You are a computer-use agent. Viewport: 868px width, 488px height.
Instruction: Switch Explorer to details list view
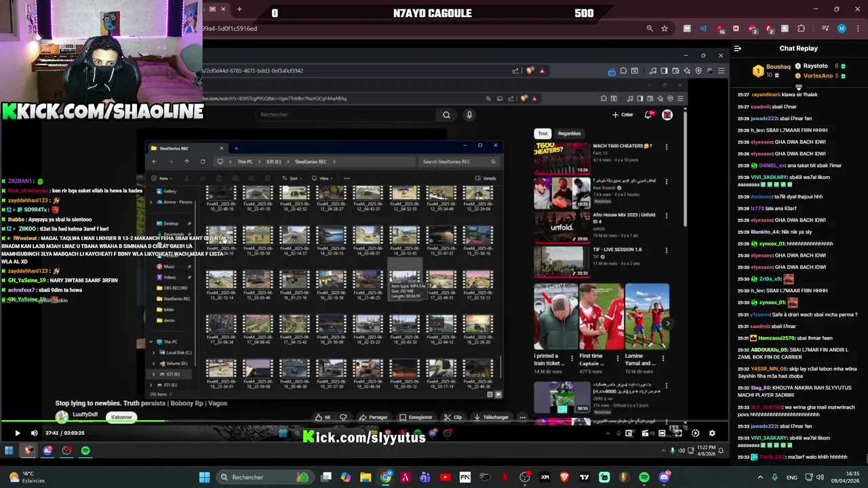pyautogui.click(x=490, y=394)
